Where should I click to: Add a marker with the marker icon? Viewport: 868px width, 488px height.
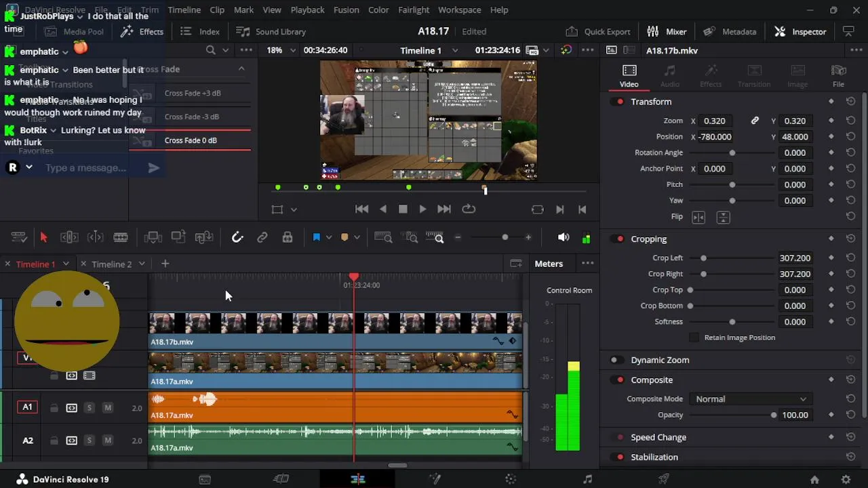click(344, 237)
